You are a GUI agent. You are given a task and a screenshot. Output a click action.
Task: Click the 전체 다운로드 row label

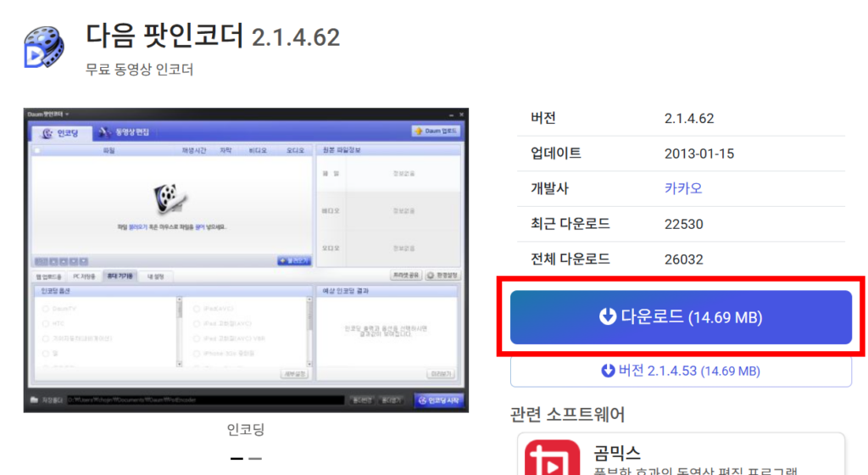(x=570, y=259)
